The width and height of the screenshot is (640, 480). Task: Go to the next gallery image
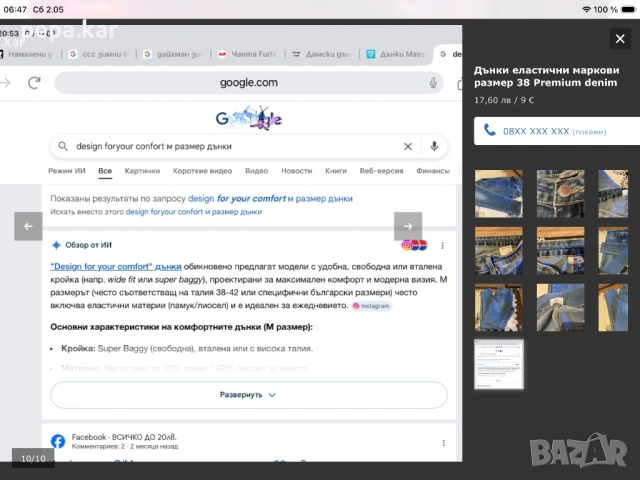408,226
